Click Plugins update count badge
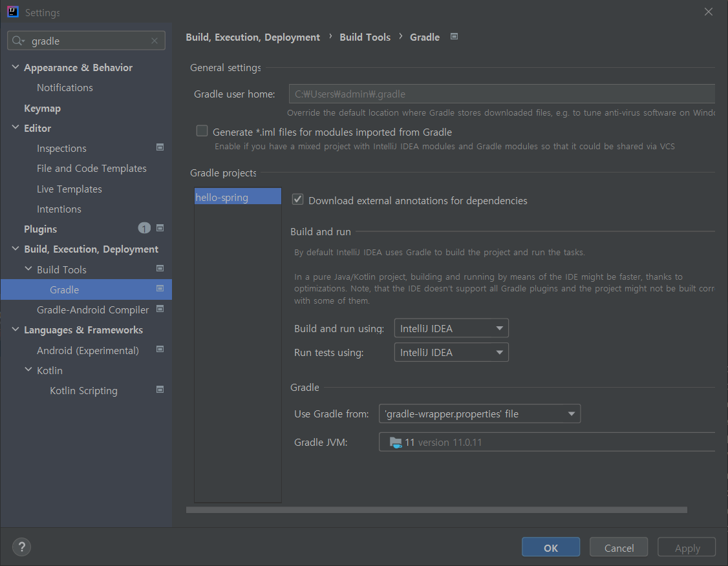 click(144, 228)
